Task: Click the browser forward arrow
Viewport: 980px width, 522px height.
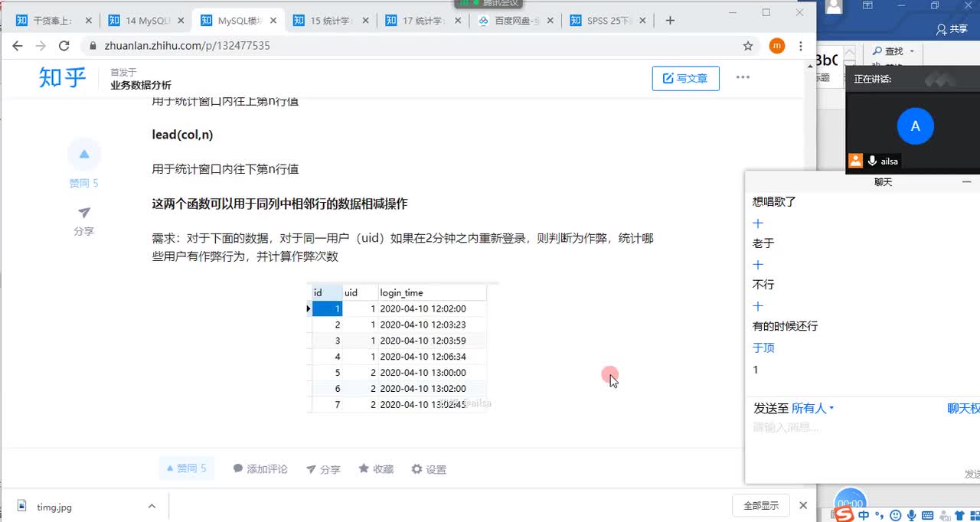Action: point(41,46)
